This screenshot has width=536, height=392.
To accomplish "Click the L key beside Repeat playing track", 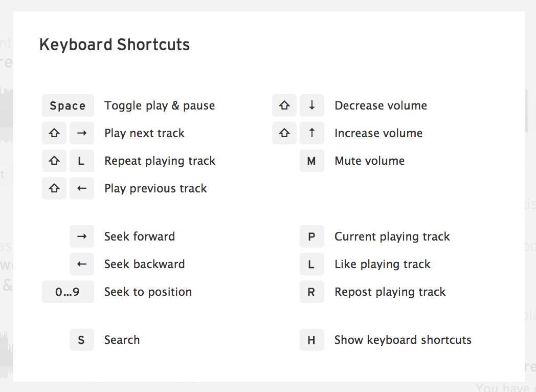I will click(82, 161).
